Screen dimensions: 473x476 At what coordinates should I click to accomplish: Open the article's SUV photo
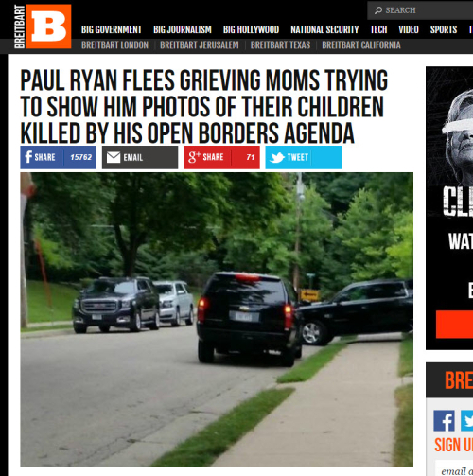[x=217, y=320]
